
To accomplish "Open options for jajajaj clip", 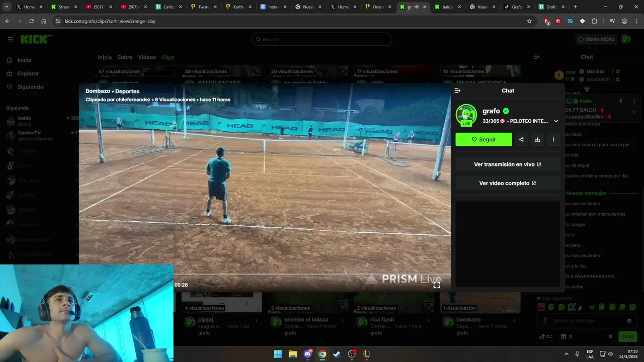I will click(256, 320).
